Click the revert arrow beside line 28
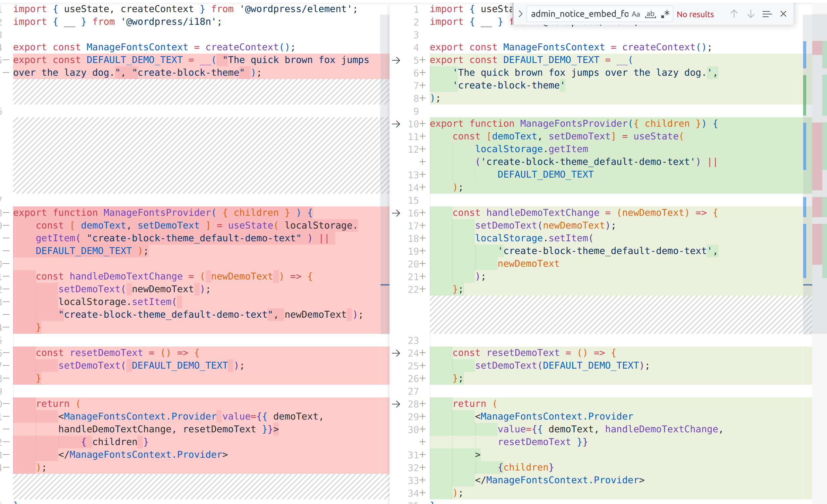The image size is (827, 504). (396, 404)
